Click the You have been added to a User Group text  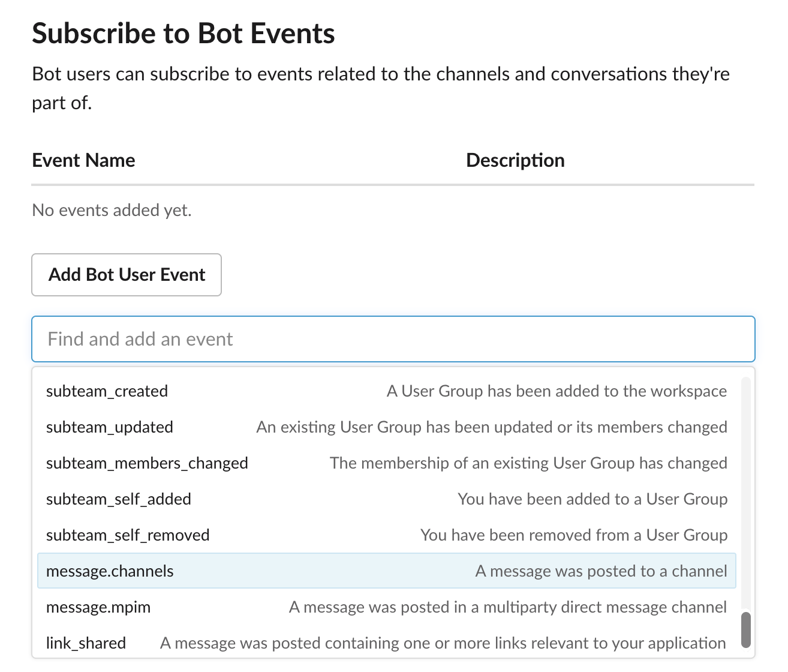click(592, 499)
